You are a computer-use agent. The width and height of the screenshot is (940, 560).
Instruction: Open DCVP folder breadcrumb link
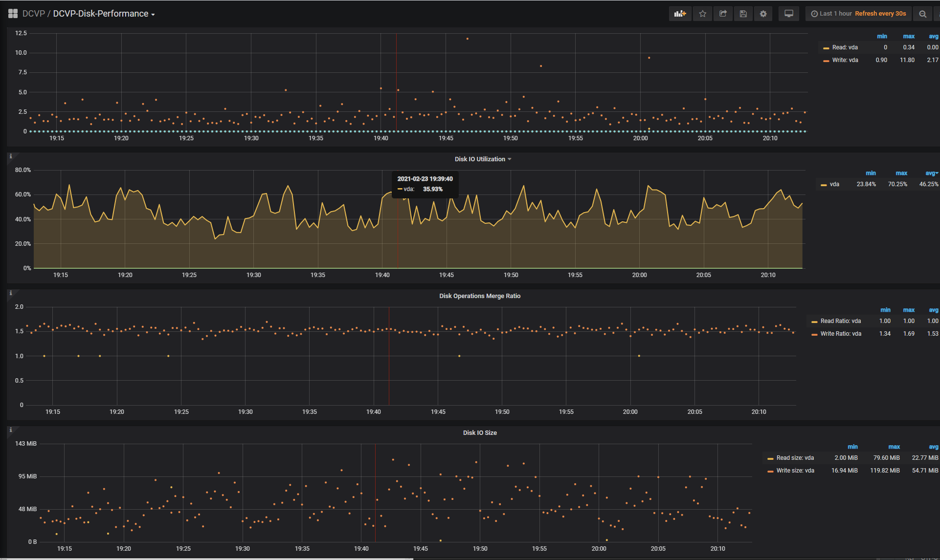pyautogui.click(x=33, y=14)
